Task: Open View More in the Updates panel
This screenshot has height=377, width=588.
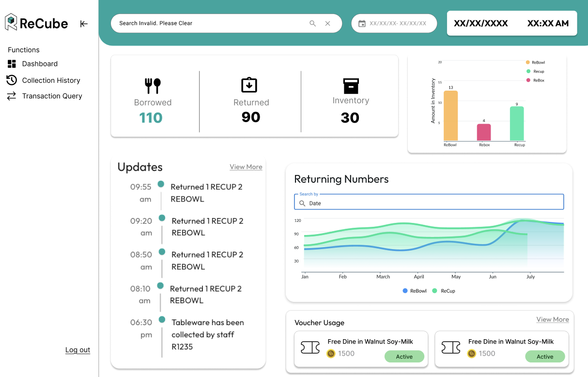Action: 246,167
